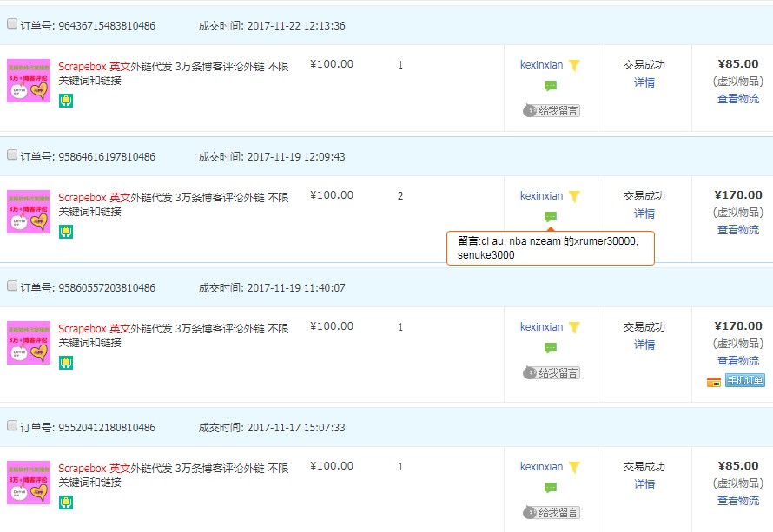
Task: Click the product thumbnail of the second order
Action: pos(28,211)
